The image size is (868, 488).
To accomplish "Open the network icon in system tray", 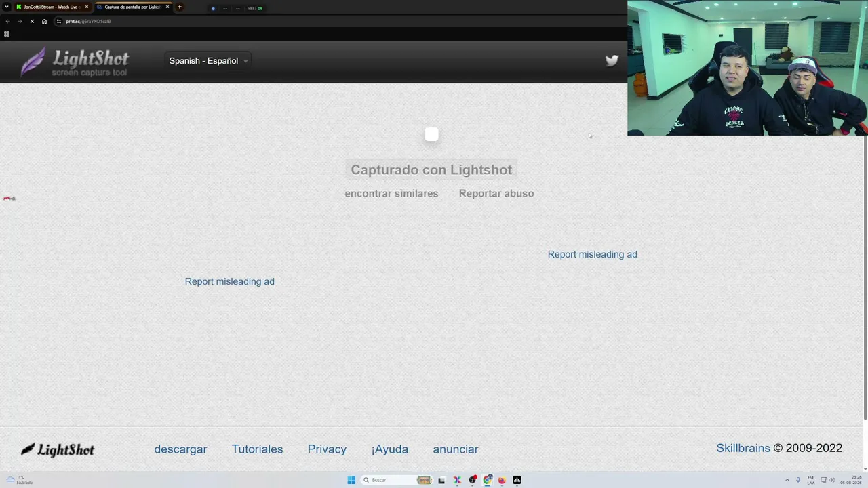I will point(824,480).
